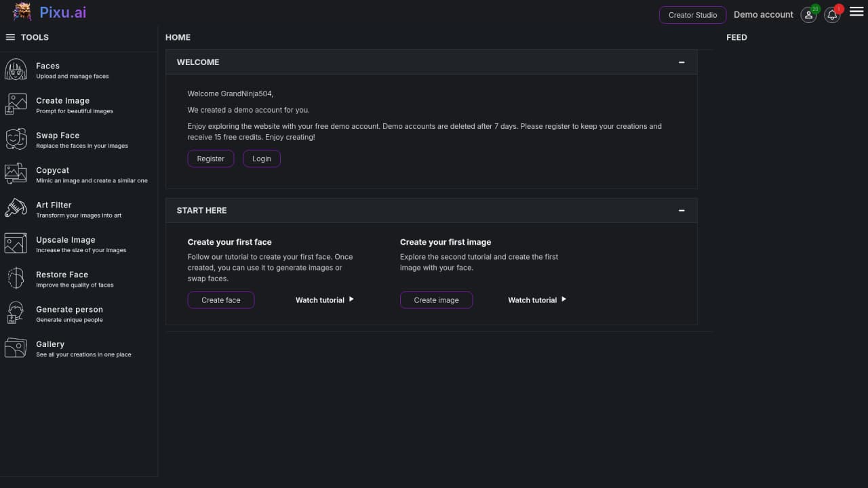Click the Register button

click(211, 159)
